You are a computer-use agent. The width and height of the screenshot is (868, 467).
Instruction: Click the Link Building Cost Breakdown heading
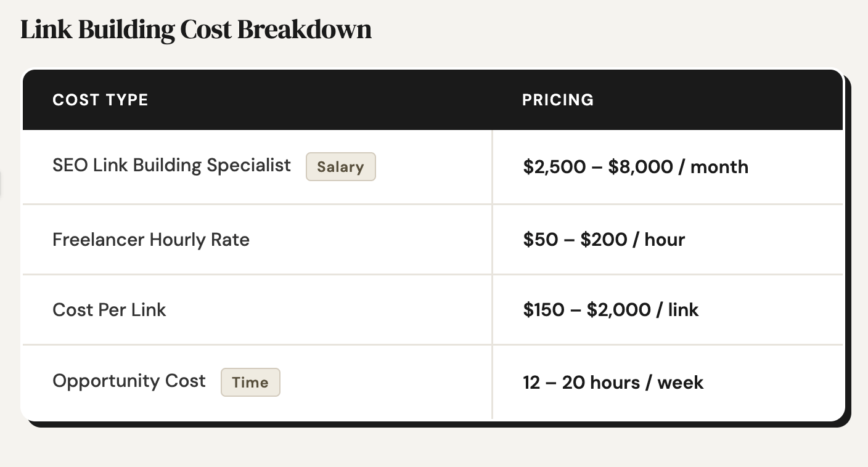coord(195,30)
